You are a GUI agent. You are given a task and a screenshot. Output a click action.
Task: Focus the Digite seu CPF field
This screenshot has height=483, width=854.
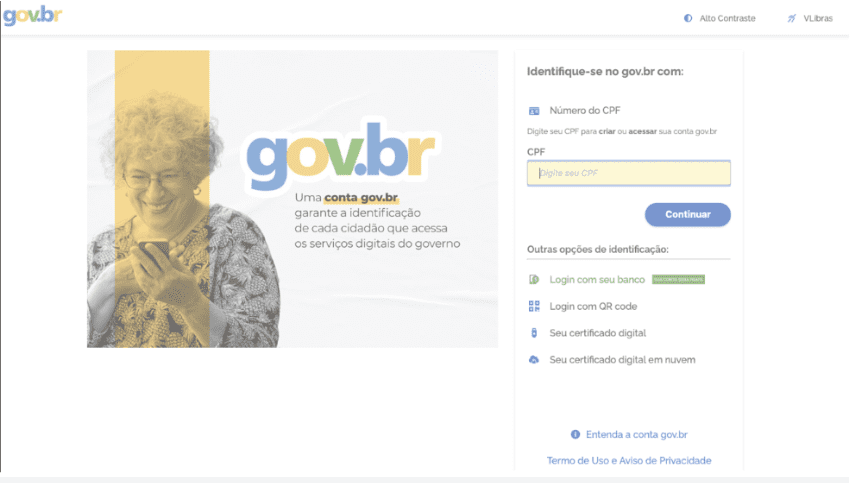coord(629,173)
